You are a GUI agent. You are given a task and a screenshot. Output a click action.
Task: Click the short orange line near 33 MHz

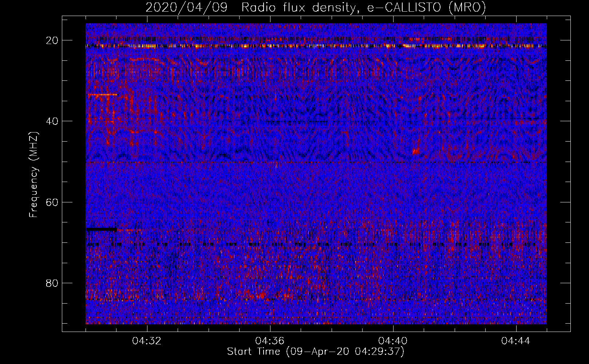click(103, 95)
